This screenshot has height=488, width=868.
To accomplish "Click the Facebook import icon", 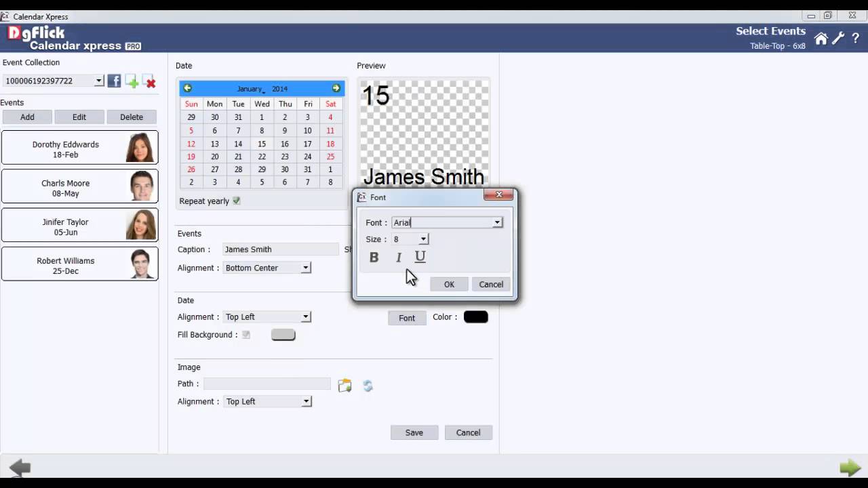I will tap(114, 81).
